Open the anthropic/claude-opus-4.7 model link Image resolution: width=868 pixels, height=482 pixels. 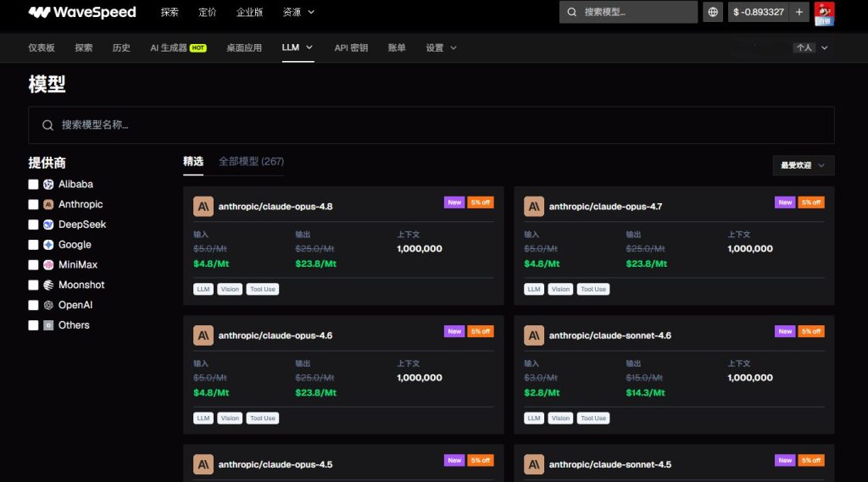point(605,207)
